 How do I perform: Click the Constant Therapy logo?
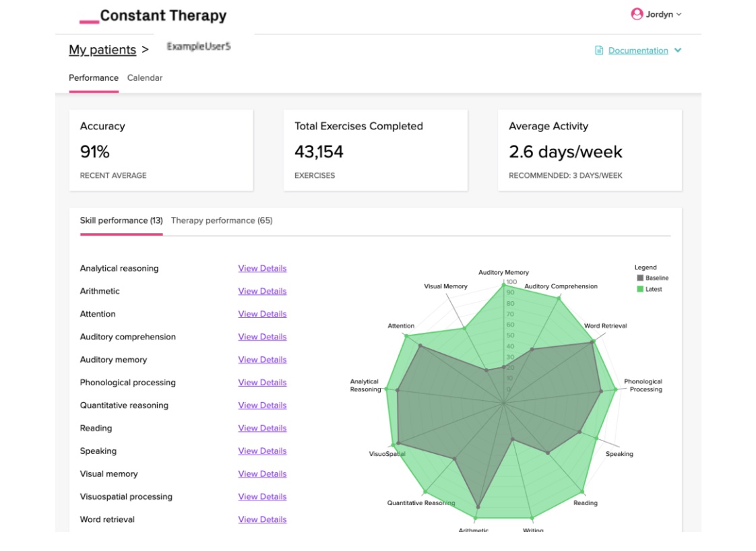[x=154, y=15]
